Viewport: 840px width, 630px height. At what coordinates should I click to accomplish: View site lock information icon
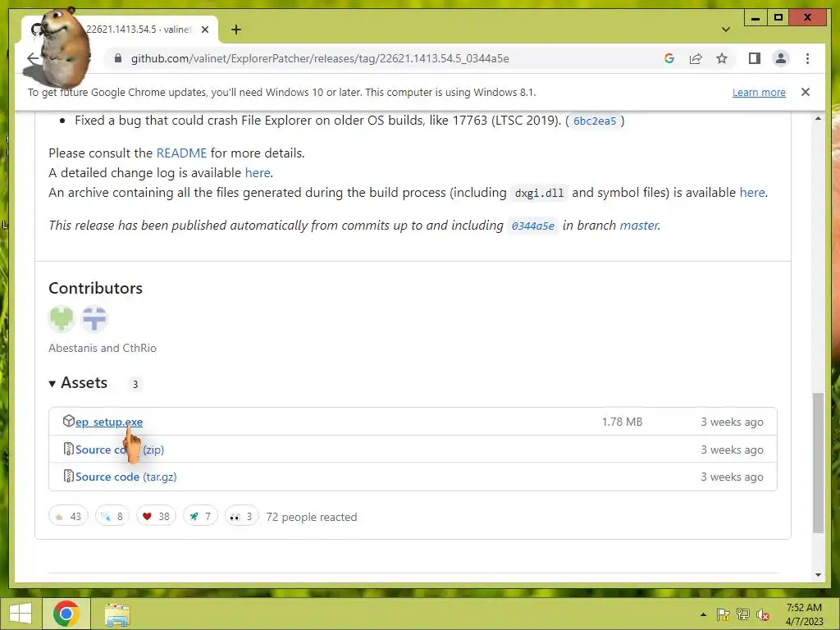pyautogui.click(x=118, y=58)
